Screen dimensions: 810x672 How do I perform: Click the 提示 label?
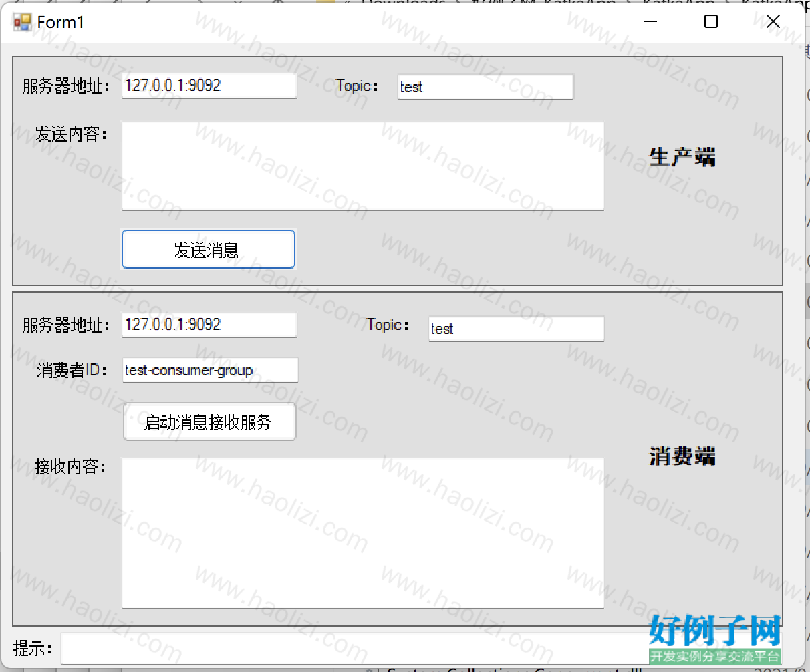tap(33, 648)
